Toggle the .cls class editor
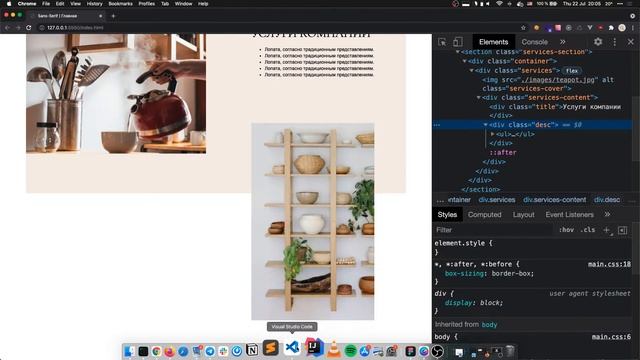This screenshot has height=360, width=640. pos(588,230)
